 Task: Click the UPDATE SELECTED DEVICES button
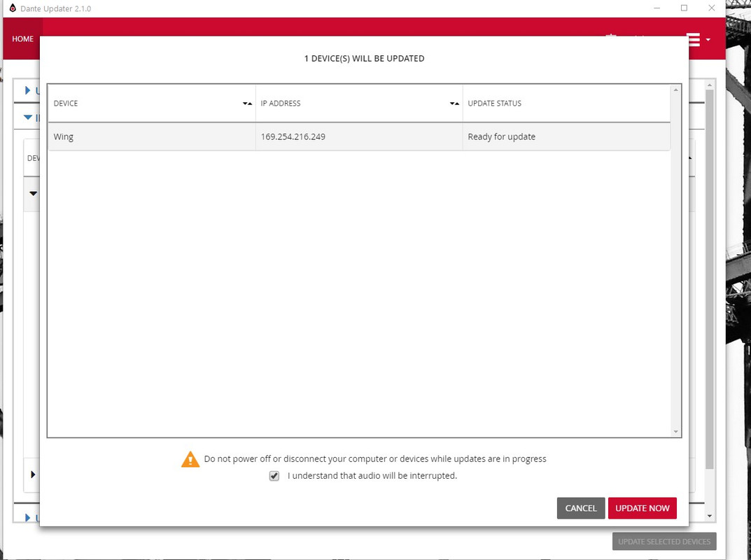(x=664, y=541)
